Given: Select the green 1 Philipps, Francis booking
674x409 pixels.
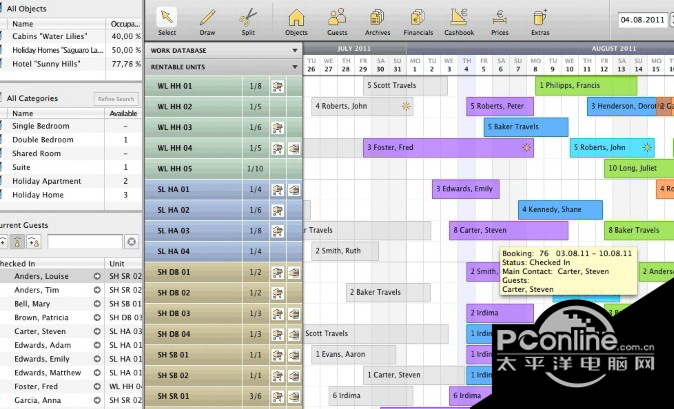Looking at the screenshot, I should coord(586,85).
